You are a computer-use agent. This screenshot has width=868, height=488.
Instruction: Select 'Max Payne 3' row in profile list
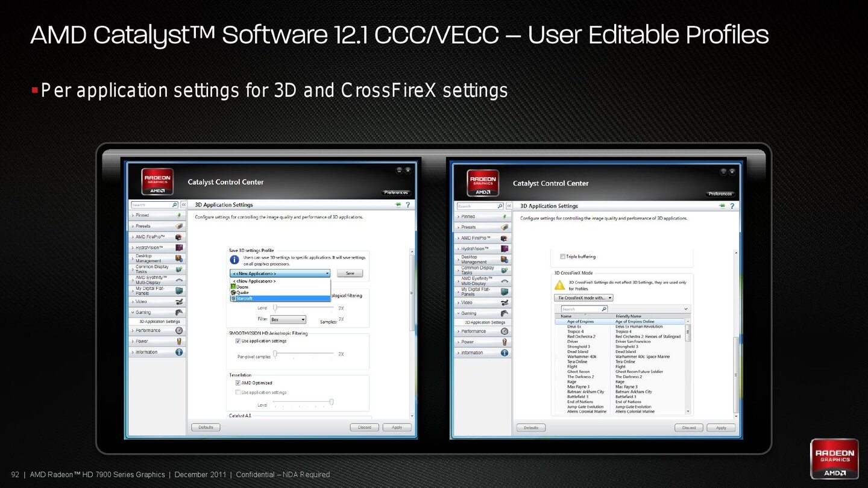[x=620, y=387]
